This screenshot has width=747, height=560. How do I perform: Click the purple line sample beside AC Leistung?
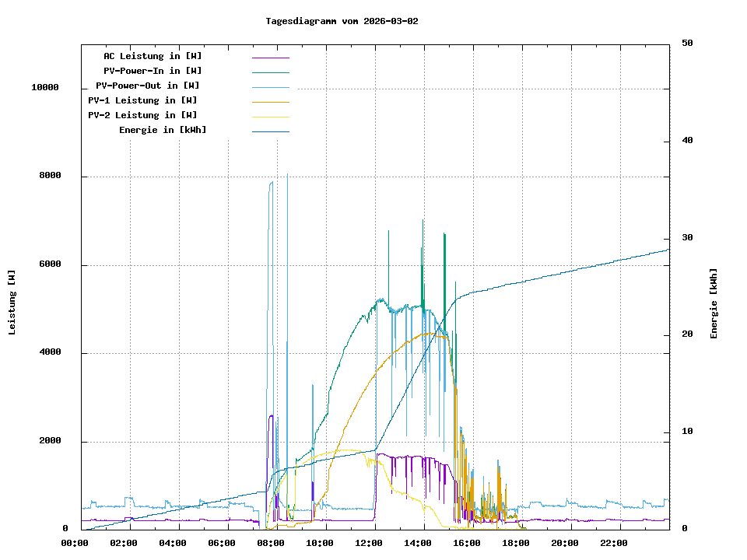pyautogui.click(x=270, y=57)
